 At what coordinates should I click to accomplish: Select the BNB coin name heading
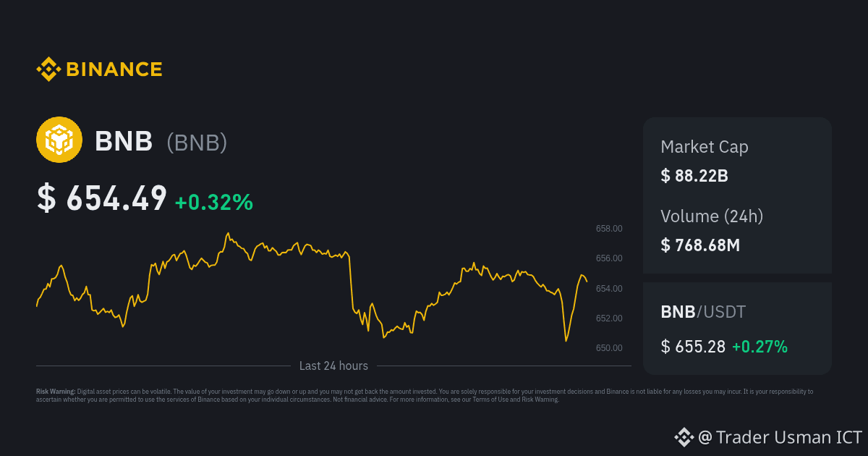pyautogui.click(x=124, y=141)
